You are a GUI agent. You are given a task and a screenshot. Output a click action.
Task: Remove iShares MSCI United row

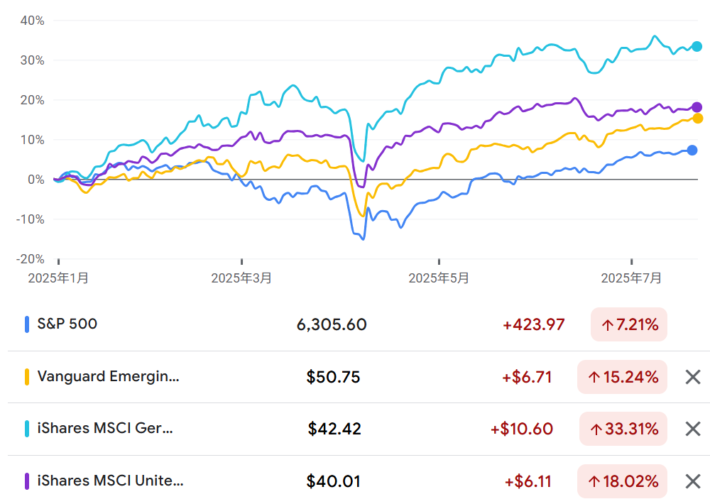coord(692,481)
